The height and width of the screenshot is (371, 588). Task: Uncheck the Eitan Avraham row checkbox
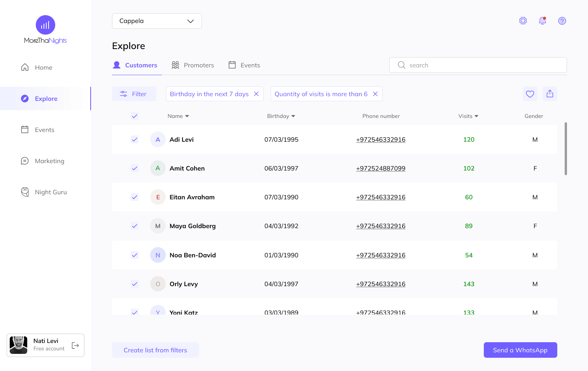(x=135, y=197)
